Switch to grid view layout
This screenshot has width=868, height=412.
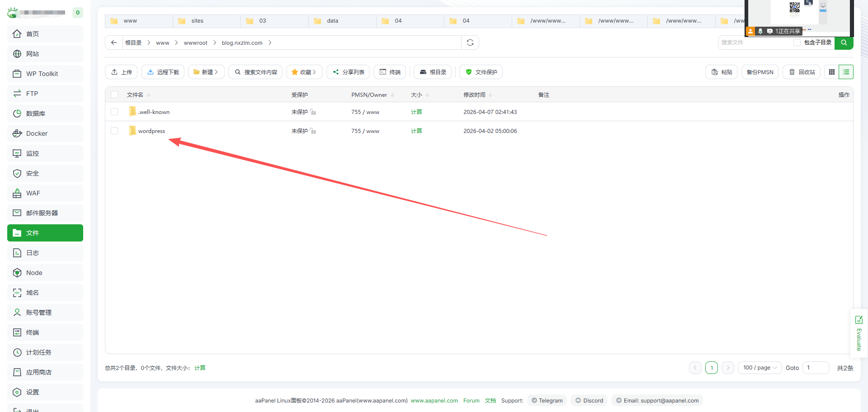(831, 72)
